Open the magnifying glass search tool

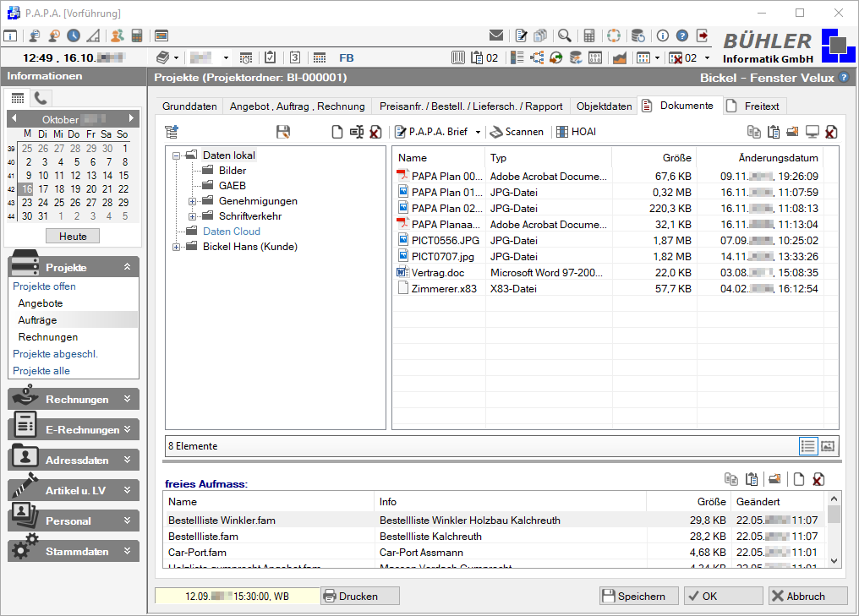pos(564,35)
